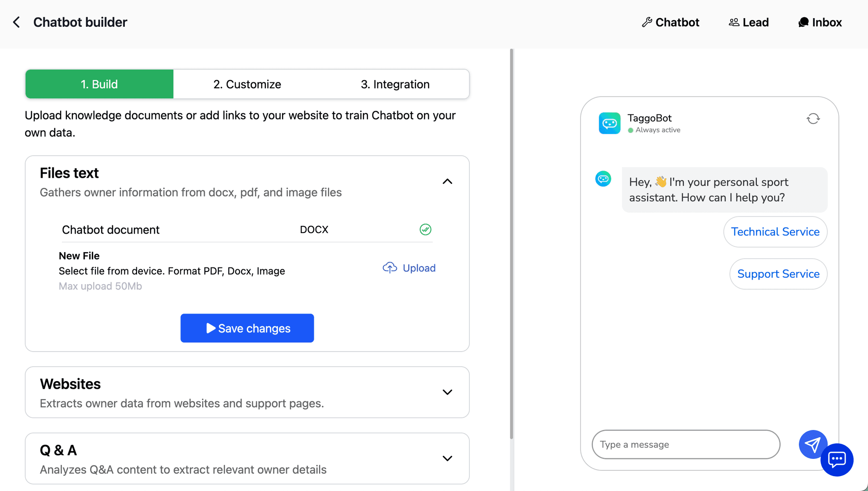Open the Integration tab
This screenshot has width=868, height=491.
coord(395,84)
